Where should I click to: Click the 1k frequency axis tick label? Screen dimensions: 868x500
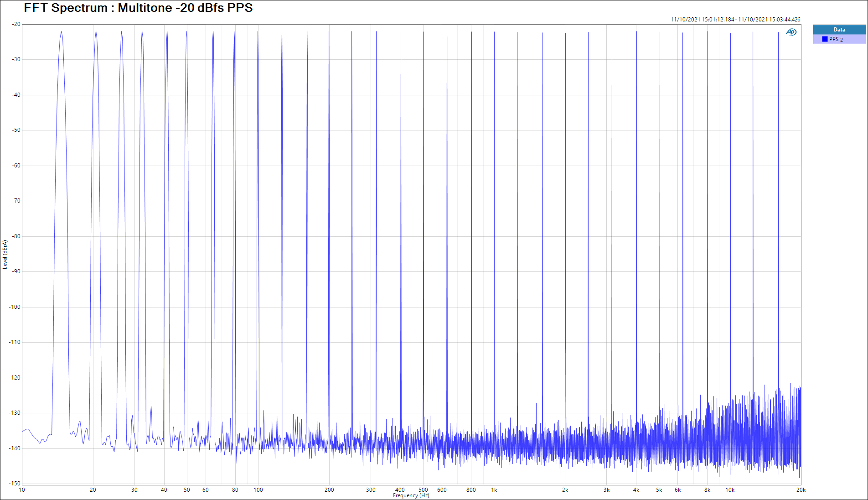tap(494, 490)
